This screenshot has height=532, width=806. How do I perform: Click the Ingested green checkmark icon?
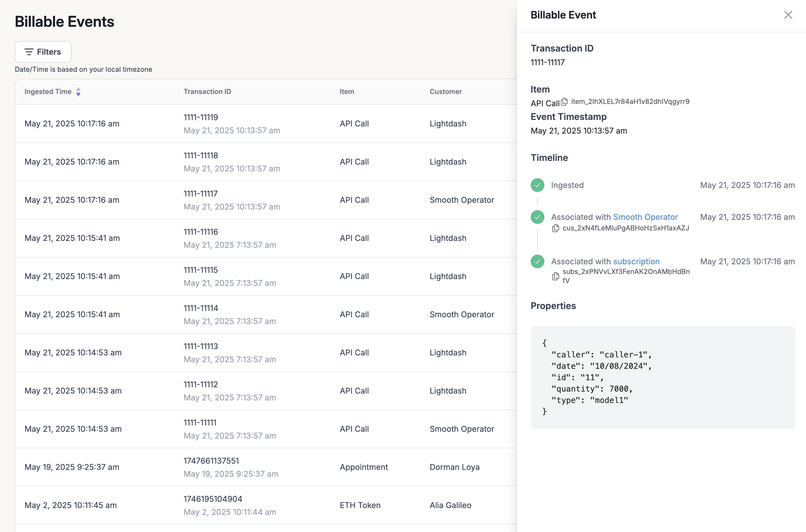coord(537,185)
